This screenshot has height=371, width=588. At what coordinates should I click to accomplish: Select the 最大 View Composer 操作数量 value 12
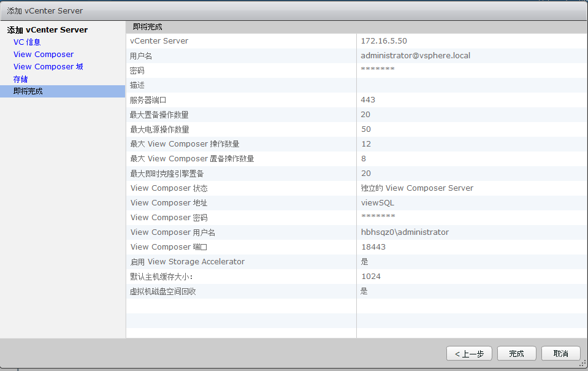coord(366,144)
